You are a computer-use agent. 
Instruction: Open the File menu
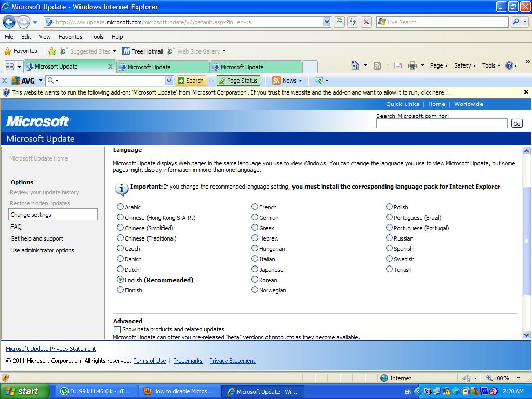point(9,37)
